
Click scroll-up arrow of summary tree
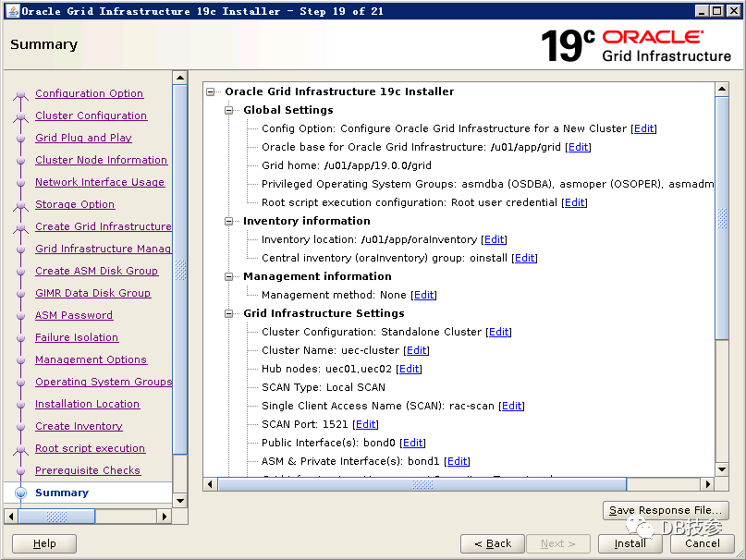[x=722, y=89]
